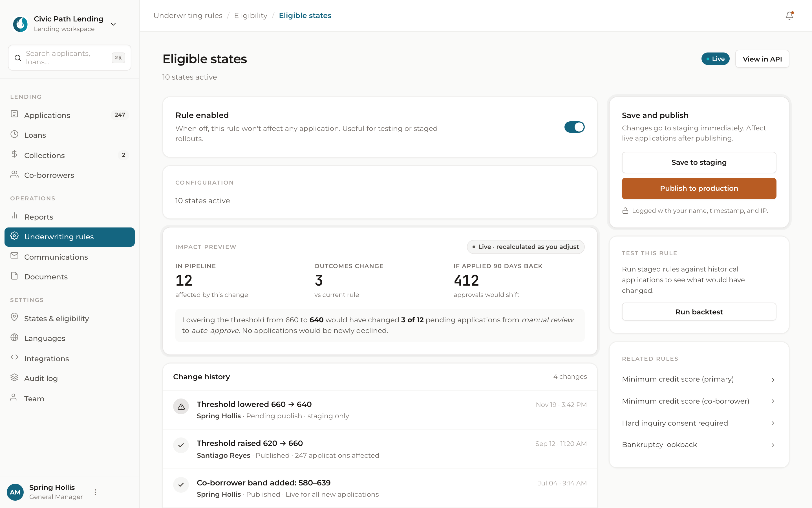
Task: Click the Live status badge
Action: (715, 59)
